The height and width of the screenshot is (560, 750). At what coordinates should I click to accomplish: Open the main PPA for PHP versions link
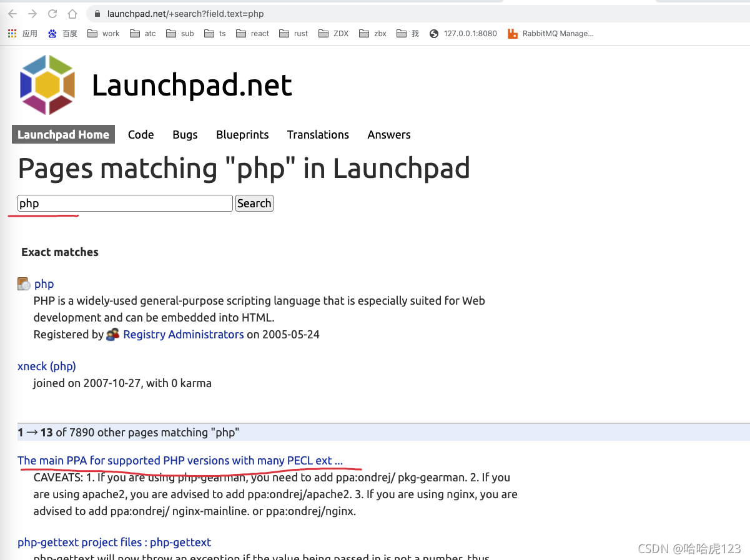[x=180, y=461]
